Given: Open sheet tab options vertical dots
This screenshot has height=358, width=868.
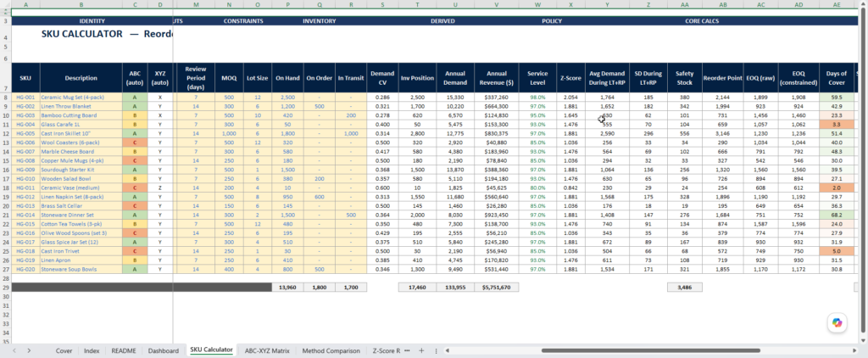Looking at the screenshot, I should [x=437, y=351].
